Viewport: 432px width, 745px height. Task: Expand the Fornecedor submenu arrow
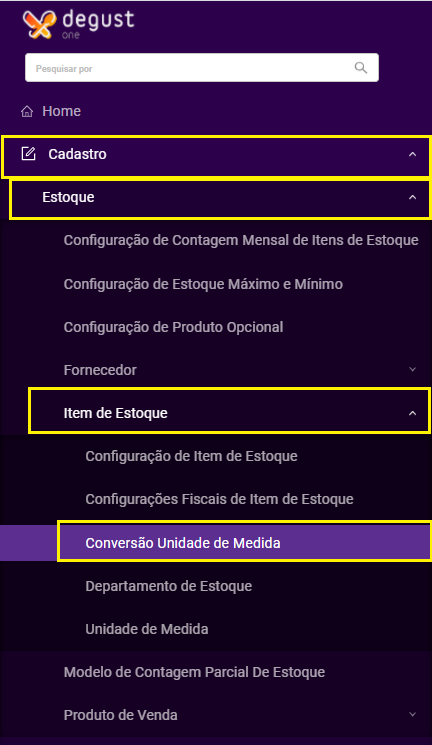(413, 370)
